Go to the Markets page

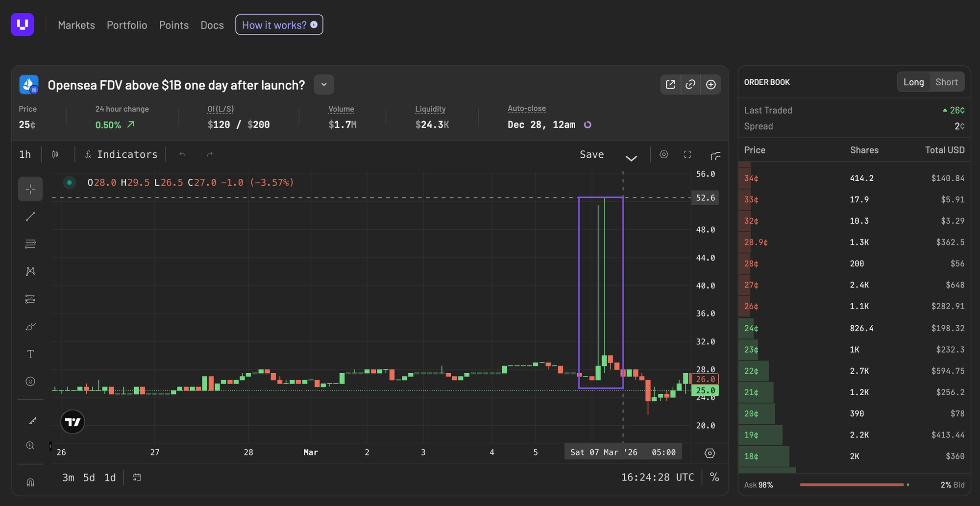point(76,25)
